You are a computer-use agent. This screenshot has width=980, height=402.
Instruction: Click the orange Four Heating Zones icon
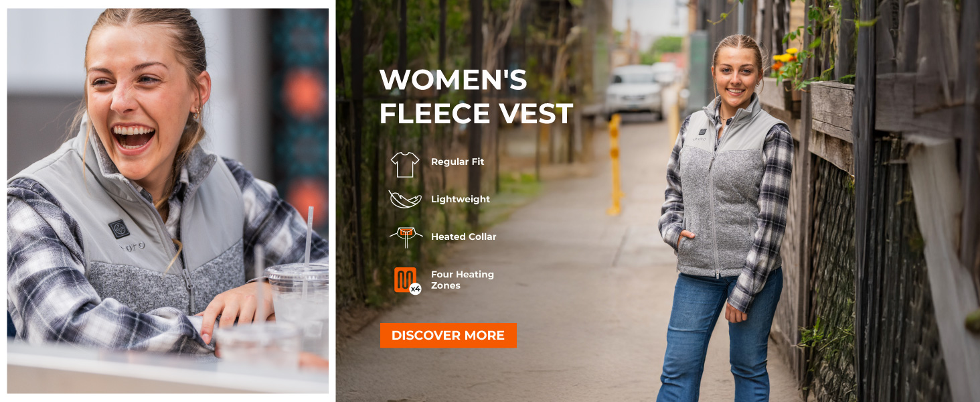coord(405,279)
